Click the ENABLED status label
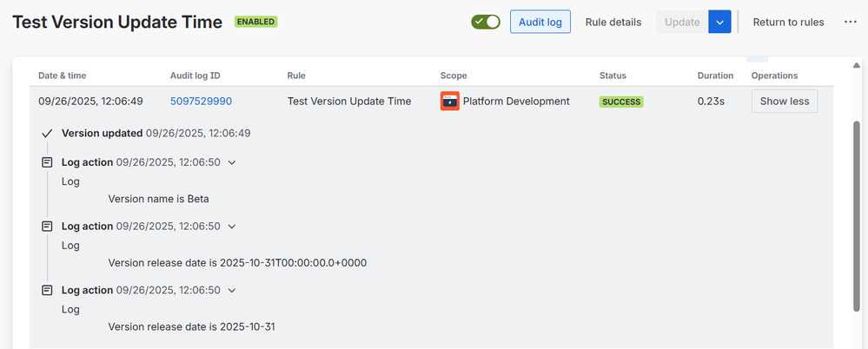Viewport: 868px width, 349px height. coord(255,22)
